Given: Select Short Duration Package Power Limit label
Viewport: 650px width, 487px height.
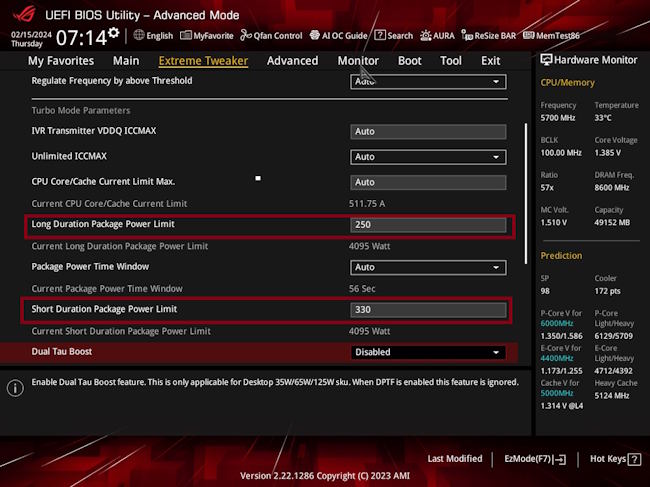Looking at the screenshot, I should coord(104,309).
